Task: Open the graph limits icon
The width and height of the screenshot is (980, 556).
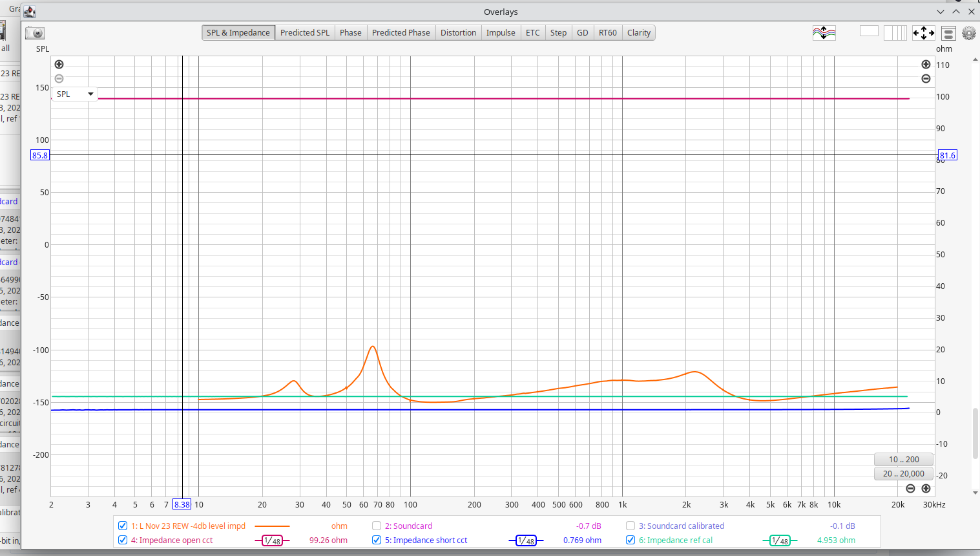Action: coord(948,33)
